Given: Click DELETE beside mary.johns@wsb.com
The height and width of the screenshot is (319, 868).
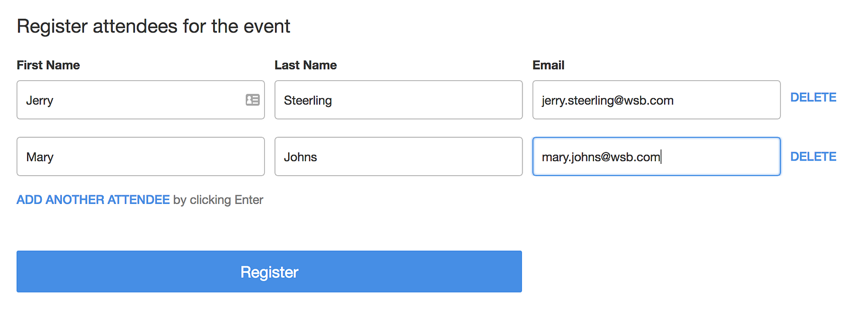Looking at the screenshot, I should (x=813, y=157).
